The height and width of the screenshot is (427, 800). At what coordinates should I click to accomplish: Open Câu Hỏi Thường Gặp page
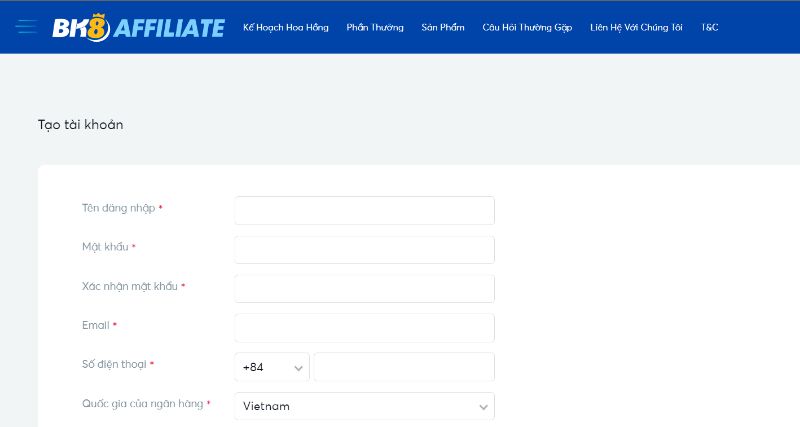pos(527,28)
